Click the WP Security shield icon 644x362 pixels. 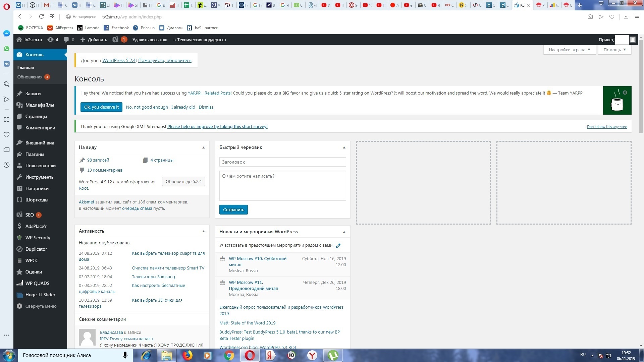(x=19, y=238)
